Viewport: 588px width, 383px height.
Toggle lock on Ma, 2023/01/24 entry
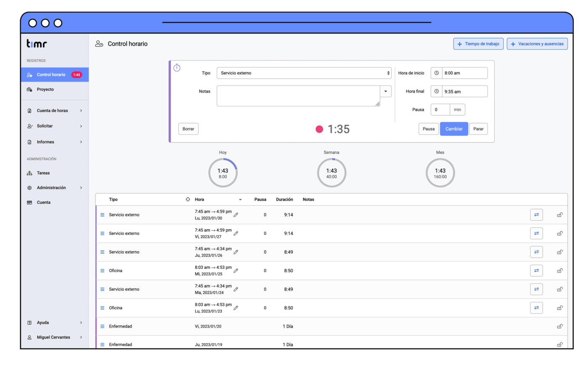pyautogui.click(x=560, y=289)
